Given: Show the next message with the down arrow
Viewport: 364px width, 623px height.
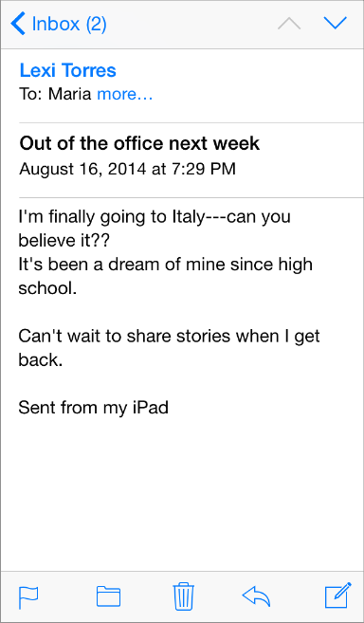Looking at the screenshot, I should (336, 24).
